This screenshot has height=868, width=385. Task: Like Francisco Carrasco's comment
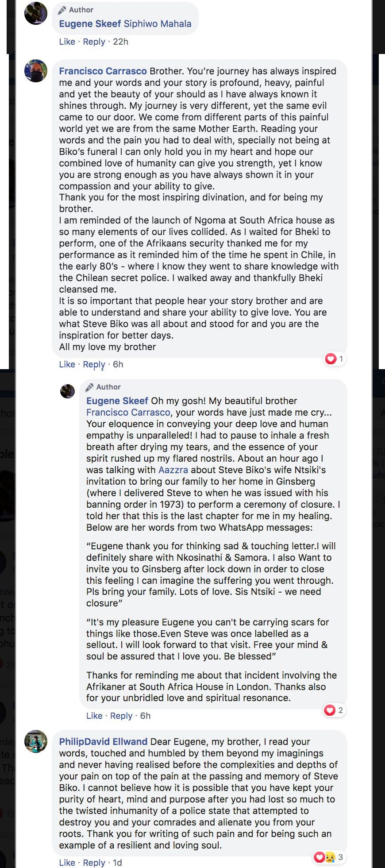(x=67, y=364)
